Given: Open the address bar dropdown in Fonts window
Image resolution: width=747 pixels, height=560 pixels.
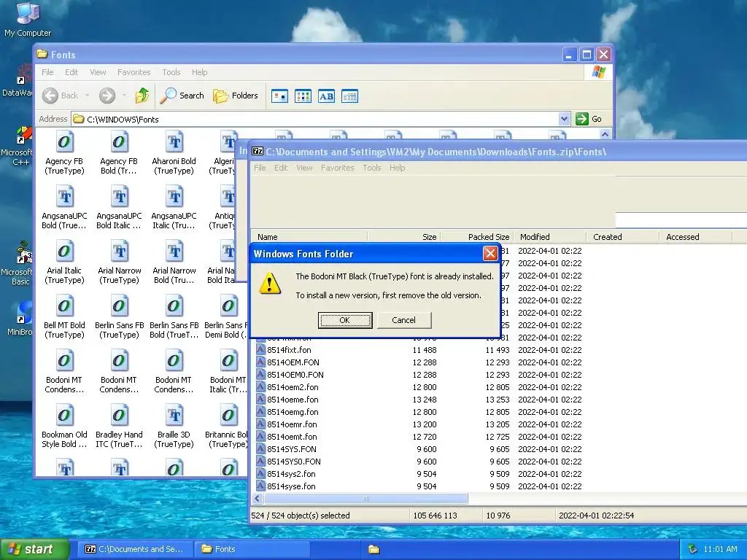Looking at the screenshot, I should 564,119.
